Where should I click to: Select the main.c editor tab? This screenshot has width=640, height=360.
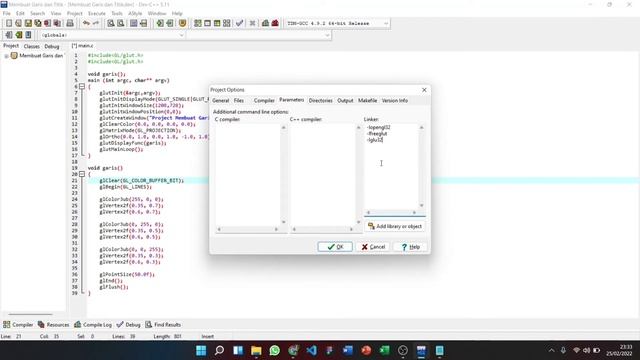(x=83, y=46)
